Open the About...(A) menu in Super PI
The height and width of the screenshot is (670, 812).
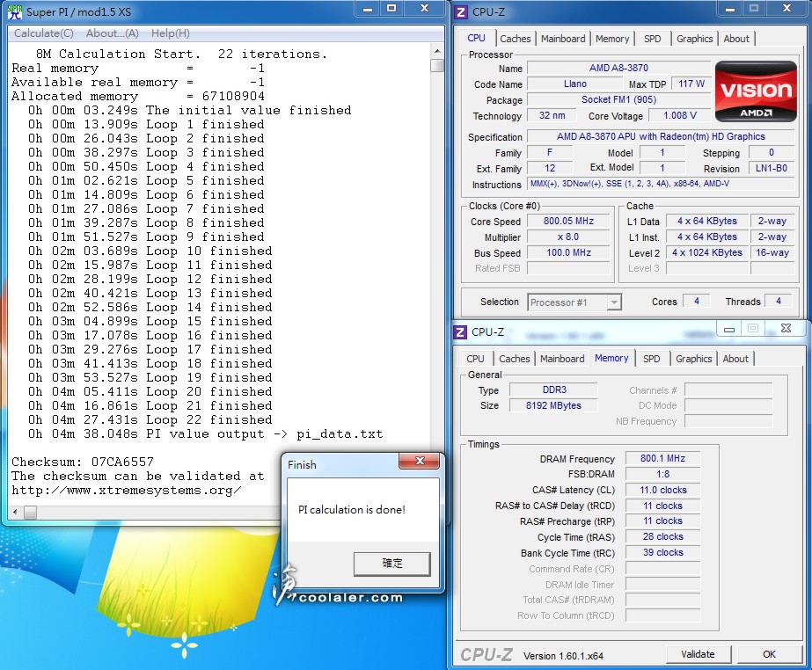(113, 33)
